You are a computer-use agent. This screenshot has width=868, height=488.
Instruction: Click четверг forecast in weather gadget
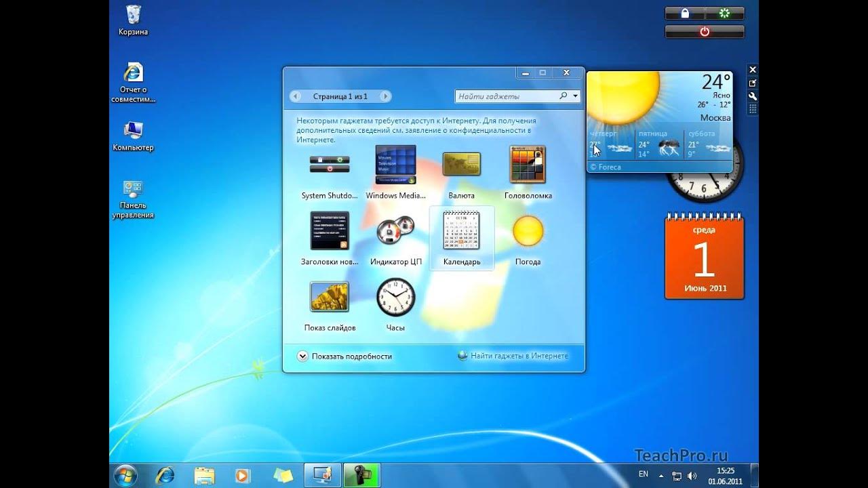click(610, 144)
